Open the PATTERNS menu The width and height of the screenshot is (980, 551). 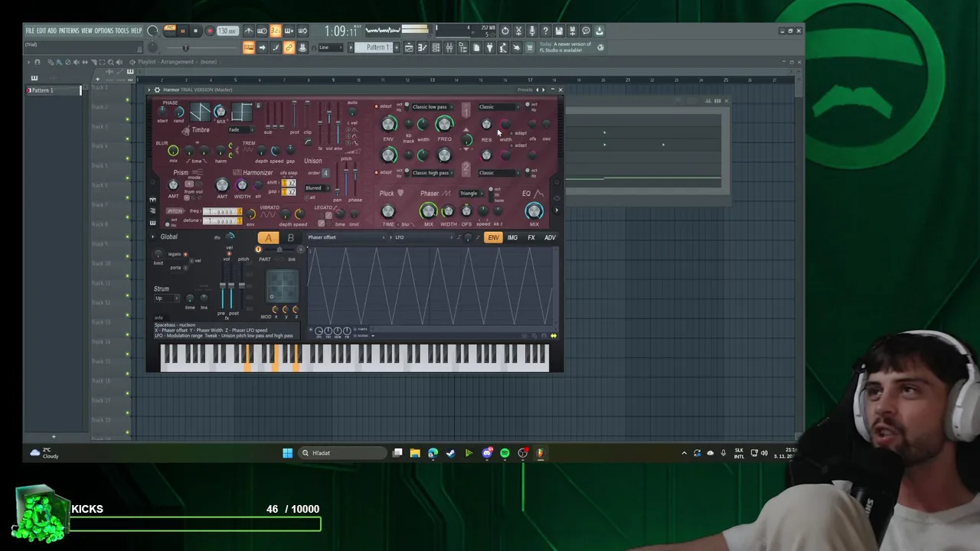[x=69, y=31]
